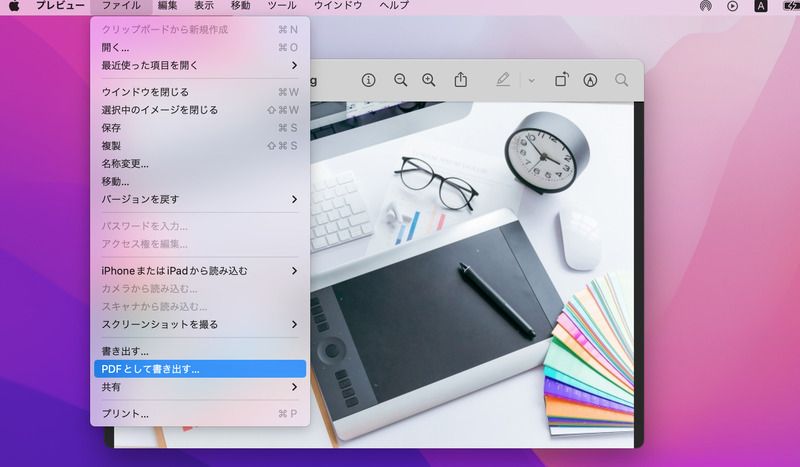The width and height of the screenshot is (800, 467).
Task: Click the share icon in toolbar
Action: [x=461, y=80]
